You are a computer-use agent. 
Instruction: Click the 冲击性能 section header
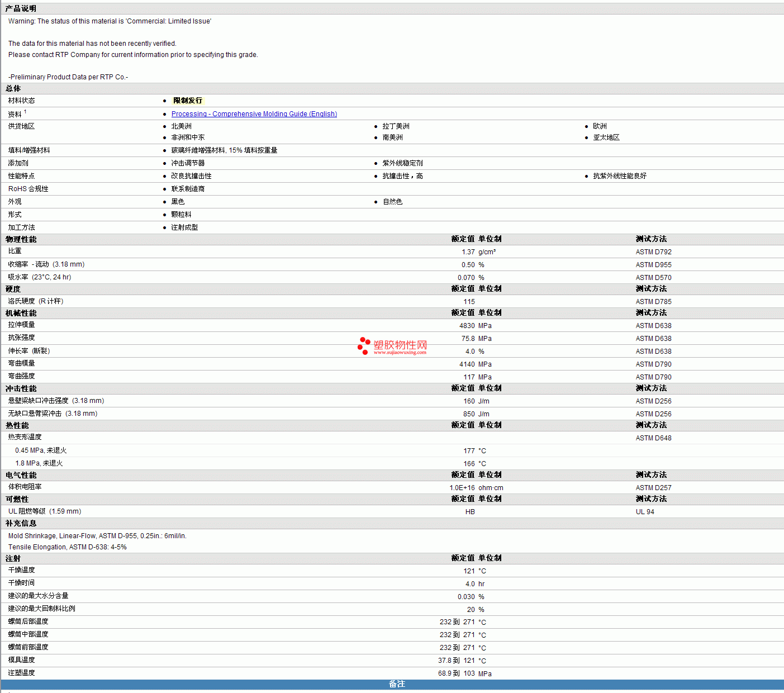(x=21, y=388)
